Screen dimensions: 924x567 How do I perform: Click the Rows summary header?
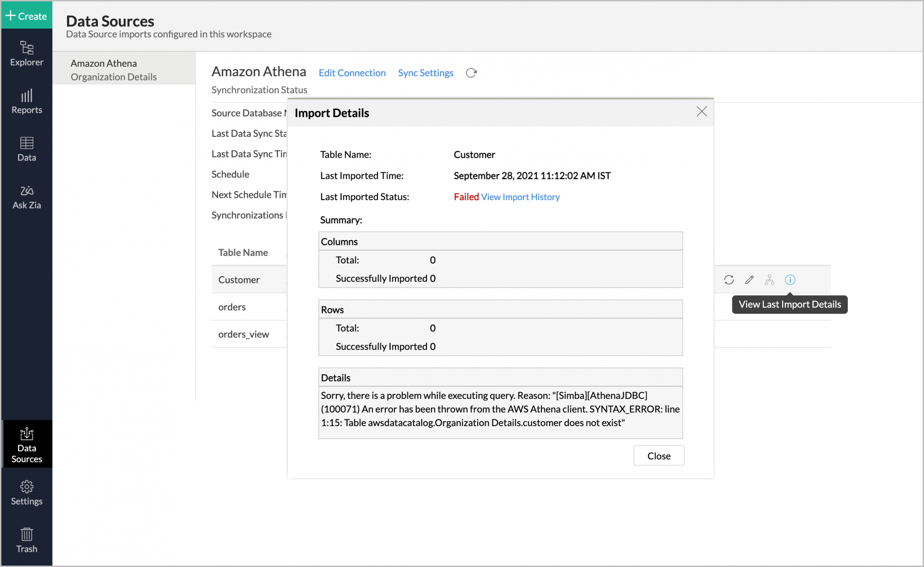tap(500, 309)
